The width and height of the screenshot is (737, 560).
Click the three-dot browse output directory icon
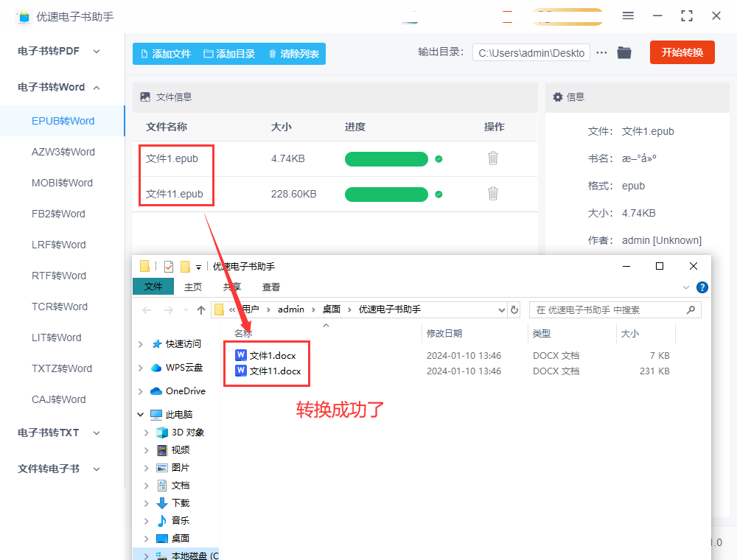pyautogui.click(x=601, y=52)
